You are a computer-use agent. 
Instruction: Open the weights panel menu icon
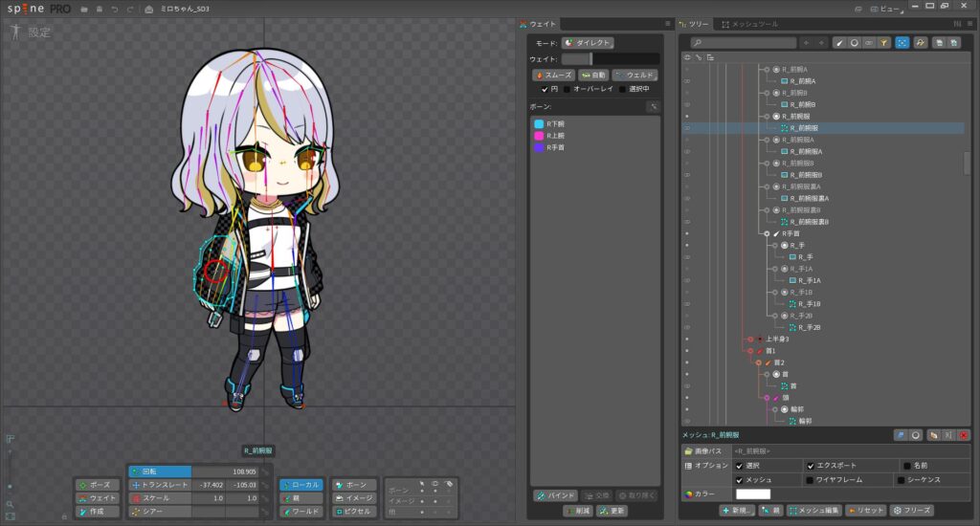667,24
